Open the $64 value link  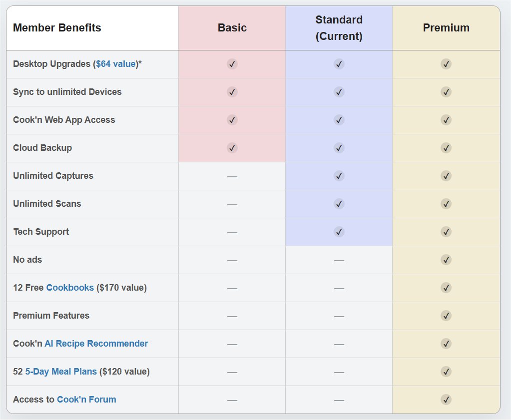point(116,64)
